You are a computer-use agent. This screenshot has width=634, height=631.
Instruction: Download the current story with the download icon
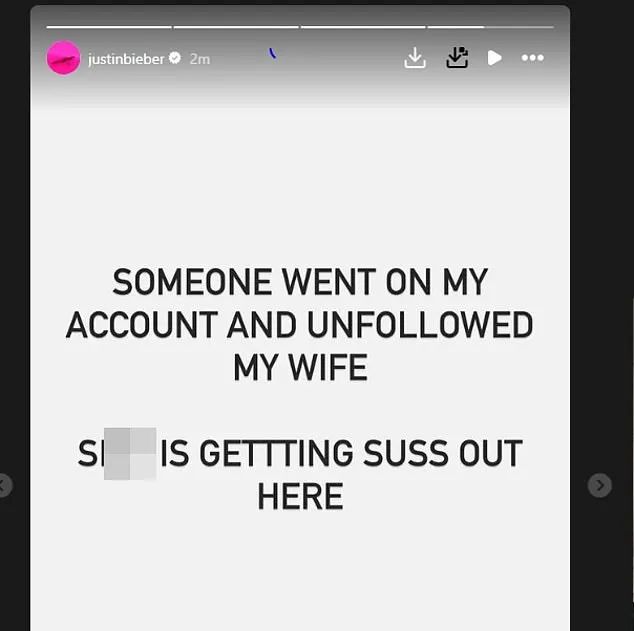tap(415, 58)
